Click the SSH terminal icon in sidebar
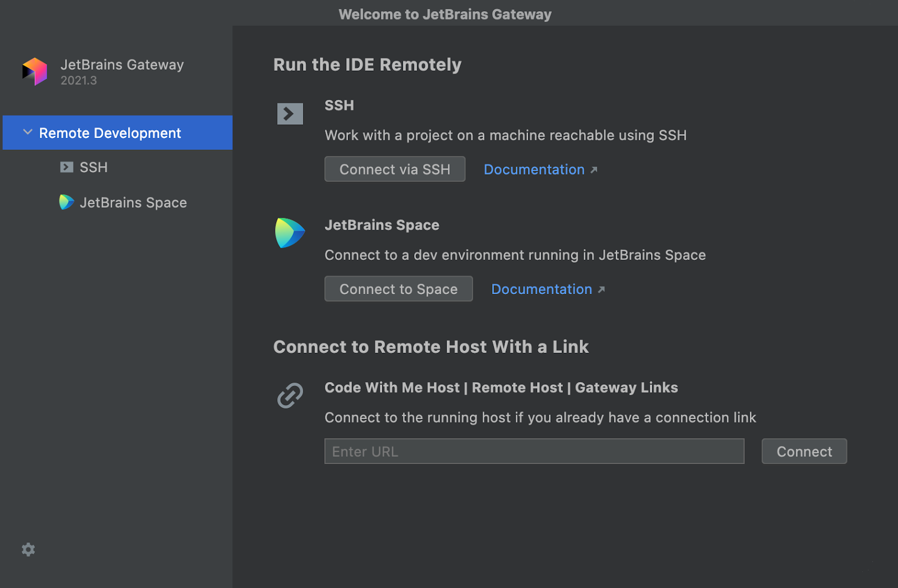The image size is (898, 588). tap(67, 167)
